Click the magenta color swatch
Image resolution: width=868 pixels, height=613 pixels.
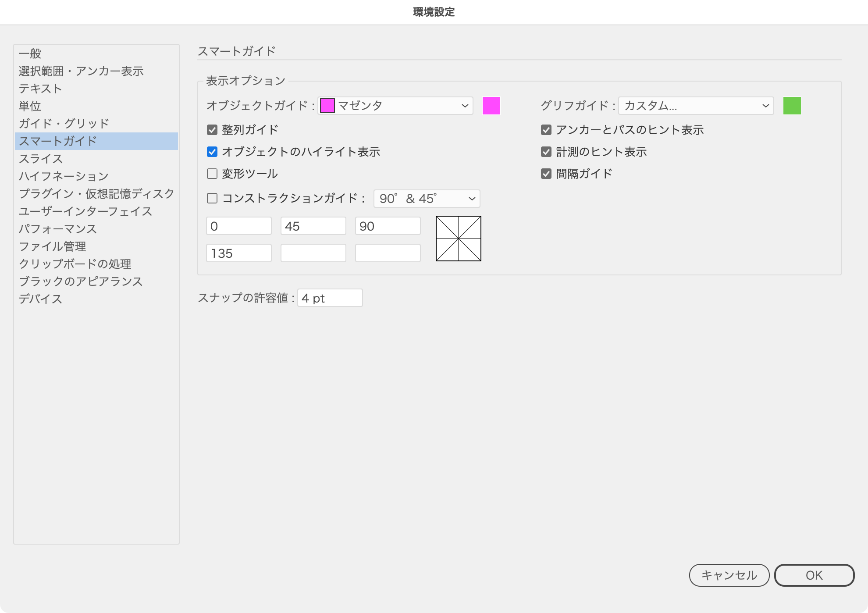click(491, 105)
